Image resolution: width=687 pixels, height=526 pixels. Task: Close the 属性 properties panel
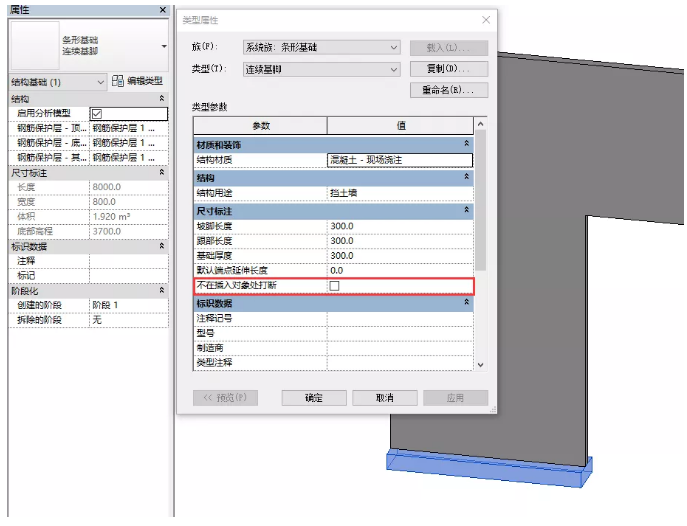[163, 10]
